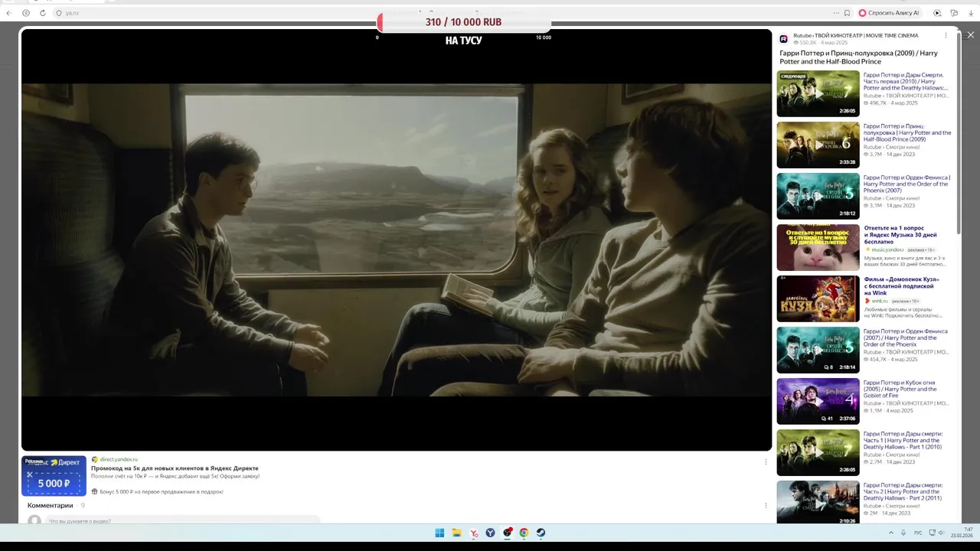Reload the page with the refresh icon

pyautogui.click(x=42, y=13)
